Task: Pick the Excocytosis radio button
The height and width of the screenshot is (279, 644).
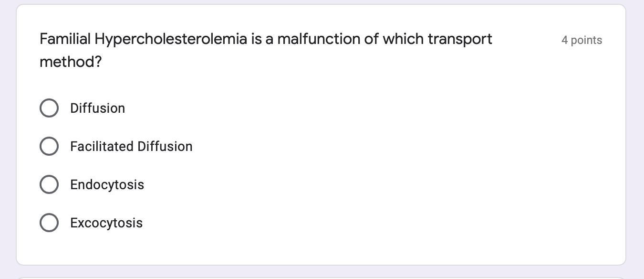Action: [x=49, y=223]
